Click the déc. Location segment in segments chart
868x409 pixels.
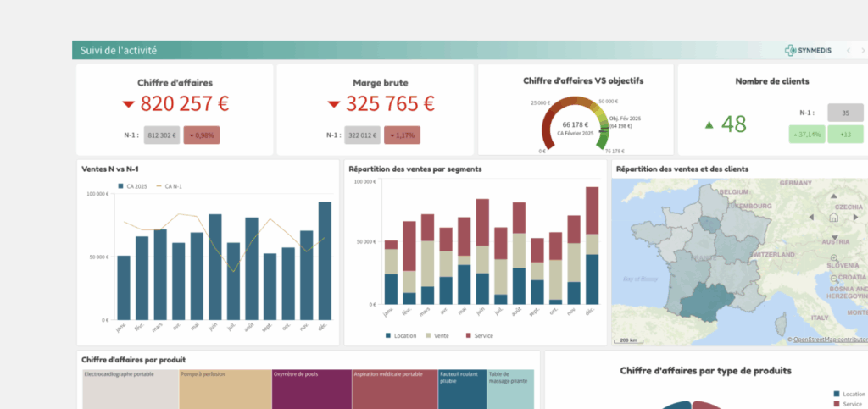(593, 279)
